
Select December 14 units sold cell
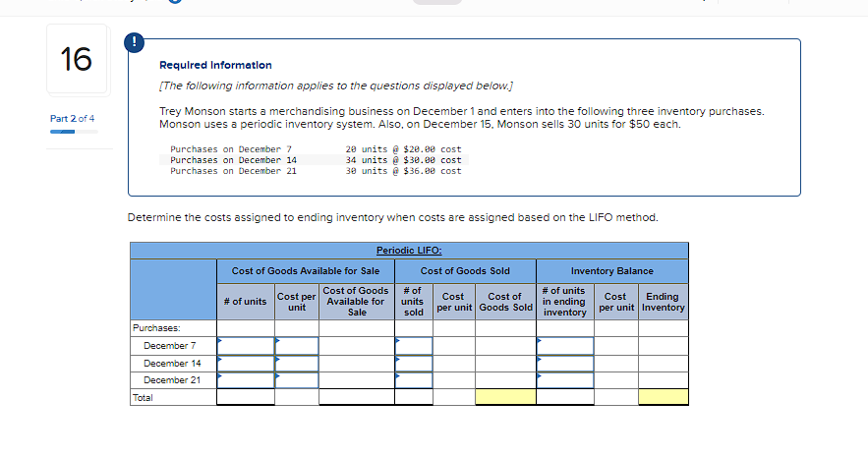[414, 364]
